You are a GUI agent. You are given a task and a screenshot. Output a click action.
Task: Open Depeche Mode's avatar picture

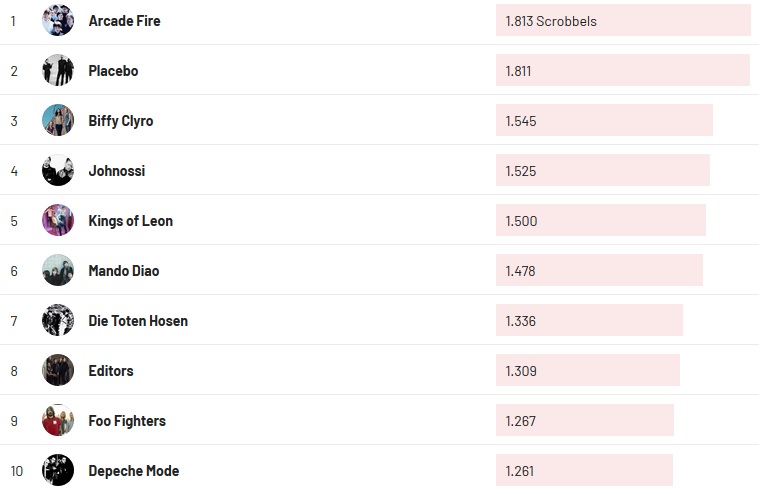coord(58,470)
